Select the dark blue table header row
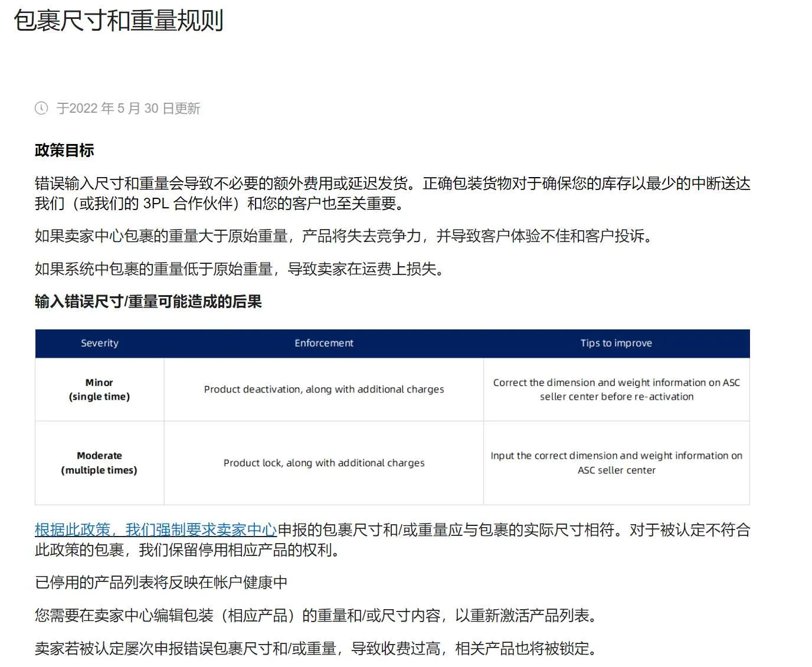Screen dimensions: 812x667 [x=392, y=343]
